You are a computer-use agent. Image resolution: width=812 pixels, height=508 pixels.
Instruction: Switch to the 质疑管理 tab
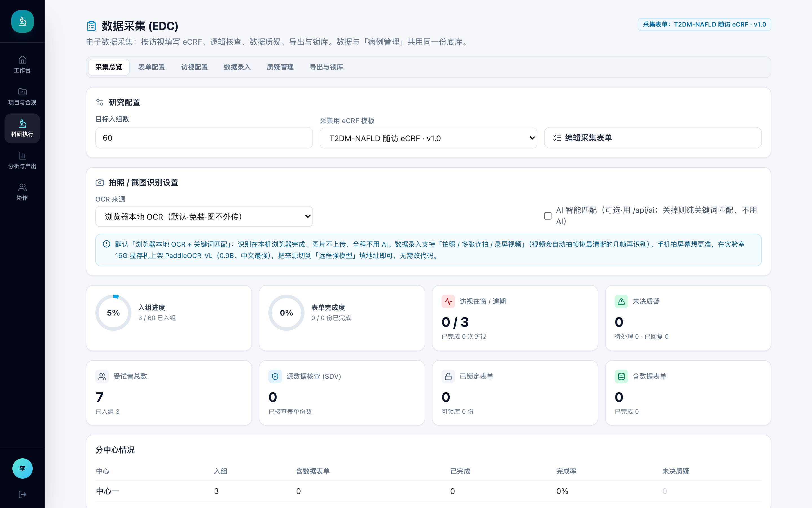[280, 67]
